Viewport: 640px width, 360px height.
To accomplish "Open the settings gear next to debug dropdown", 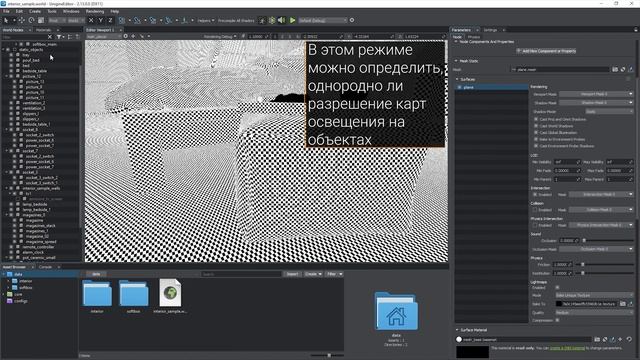I will [x=352, y=20].
